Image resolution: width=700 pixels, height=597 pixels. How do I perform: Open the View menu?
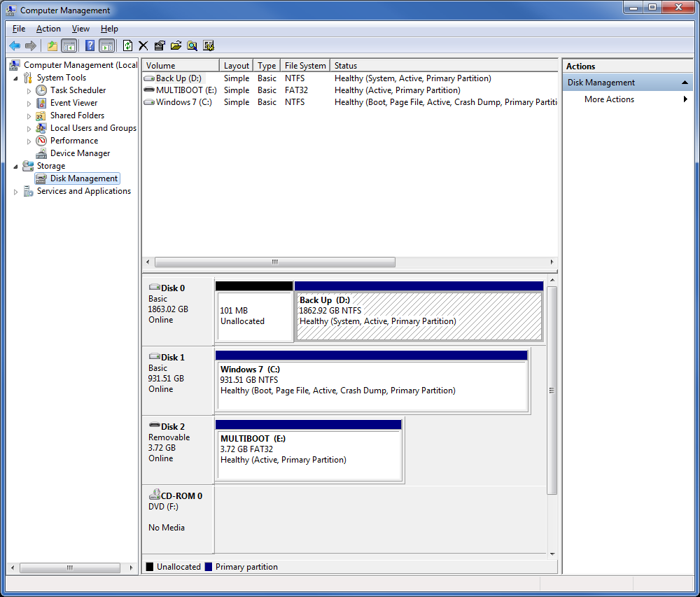(x=80, y=29)
